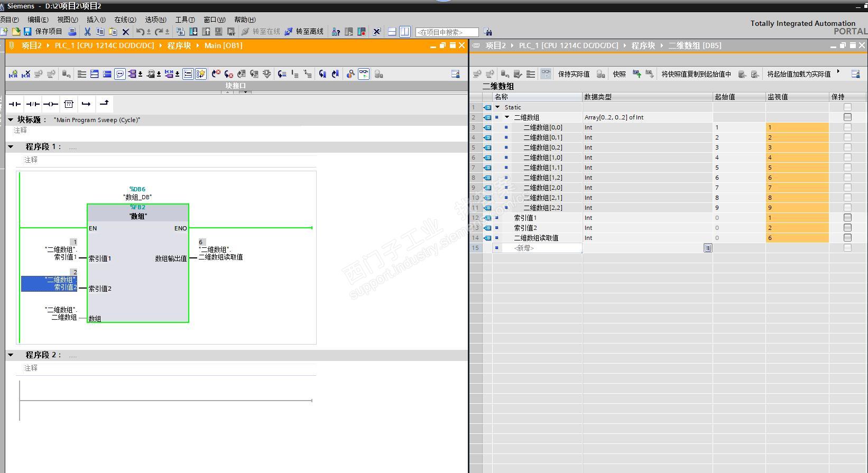Open the 工具(T) menu
Screen dimensions: 868x473
tap(185, 20)
